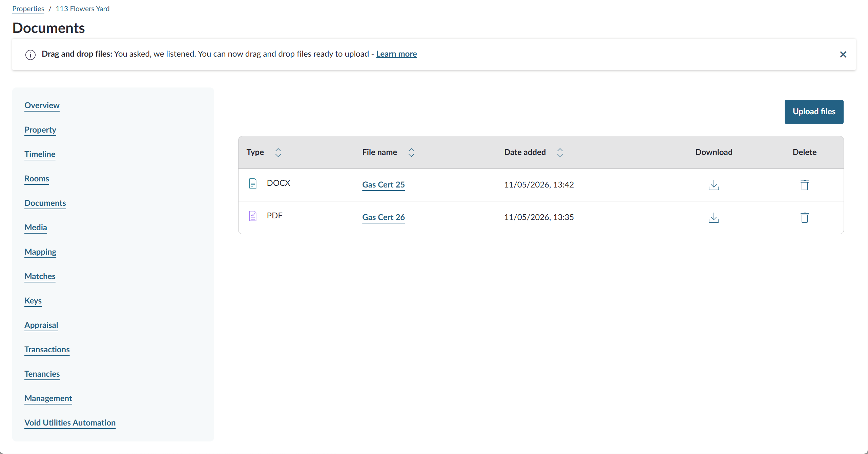Select Documents in the sidebar

click(x=45, y=203)
